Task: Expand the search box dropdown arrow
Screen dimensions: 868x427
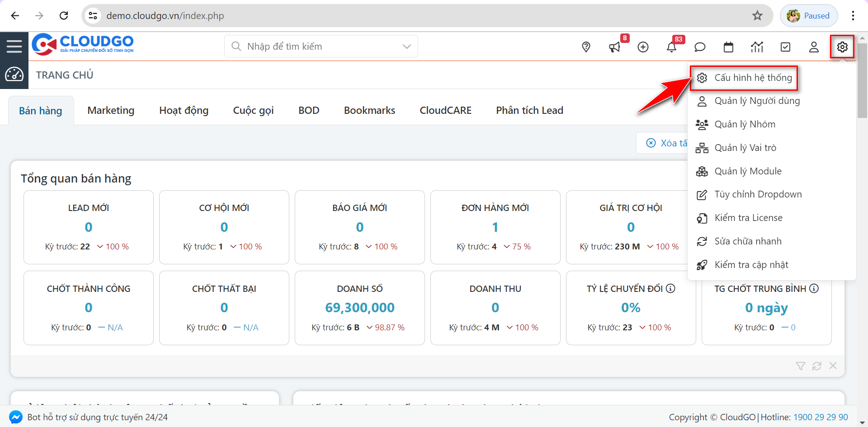Action: pyautogui.click(x=406, y=47)
